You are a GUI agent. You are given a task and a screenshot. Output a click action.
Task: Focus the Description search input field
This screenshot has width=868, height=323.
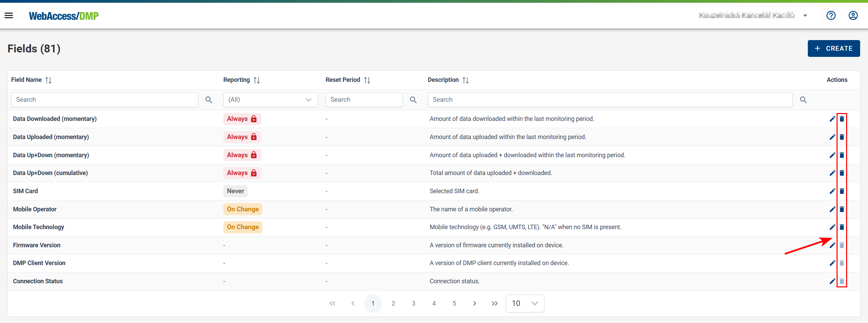point(610,100)
